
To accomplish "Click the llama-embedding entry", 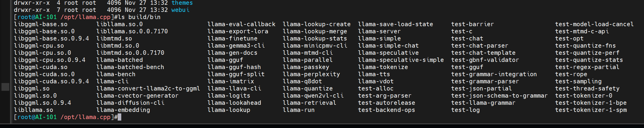I will 123,110.
